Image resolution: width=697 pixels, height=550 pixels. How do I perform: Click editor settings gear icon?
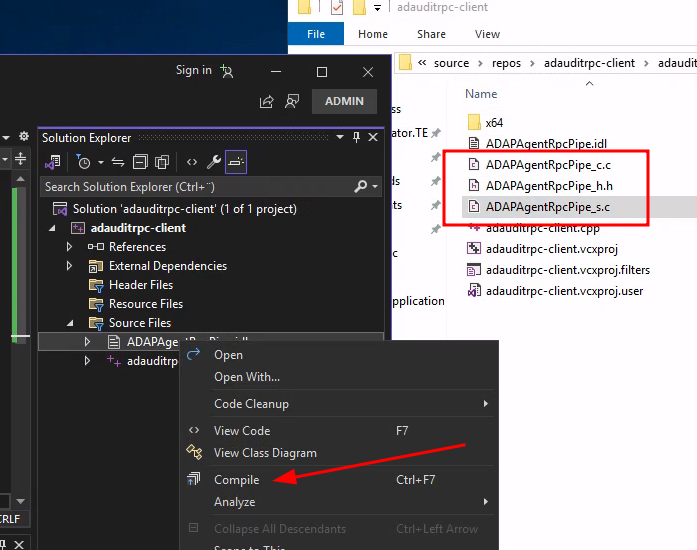click(x=24, y=136)
